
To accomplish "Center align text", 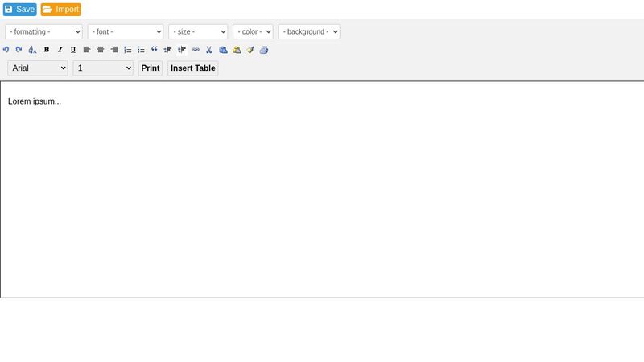I will click(x=100, y=50).
